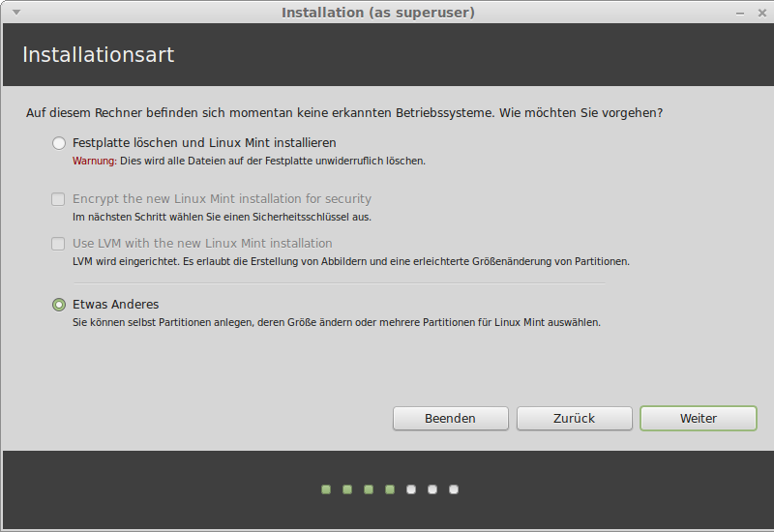Minimize the Installation window
This screenshot has height=532, width=774.
point(739,14)
